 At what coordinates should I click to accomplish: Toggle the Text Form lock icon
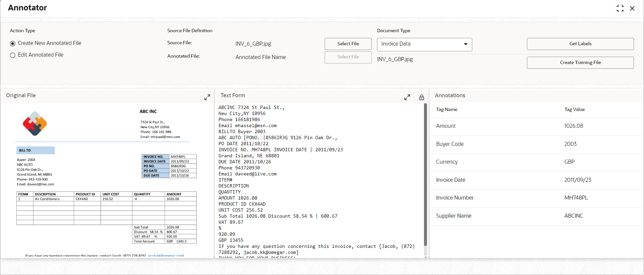(422, 97)
